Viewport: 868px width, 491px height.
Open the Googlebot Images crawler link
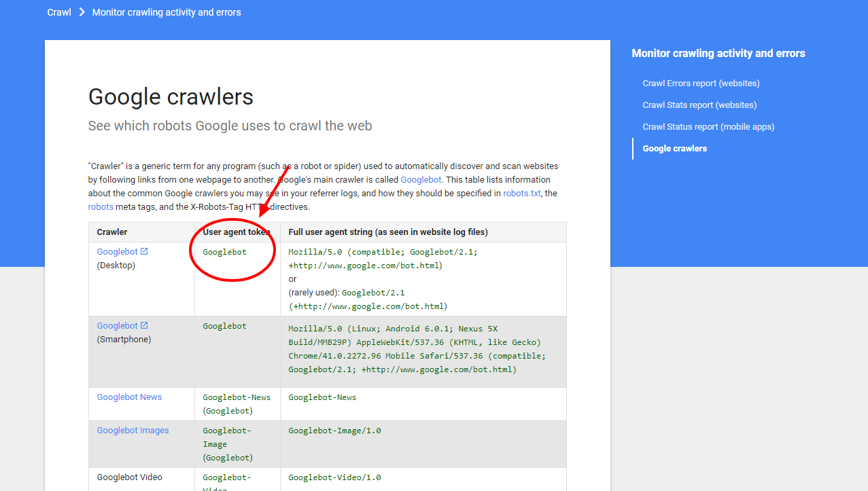point(133,430)
